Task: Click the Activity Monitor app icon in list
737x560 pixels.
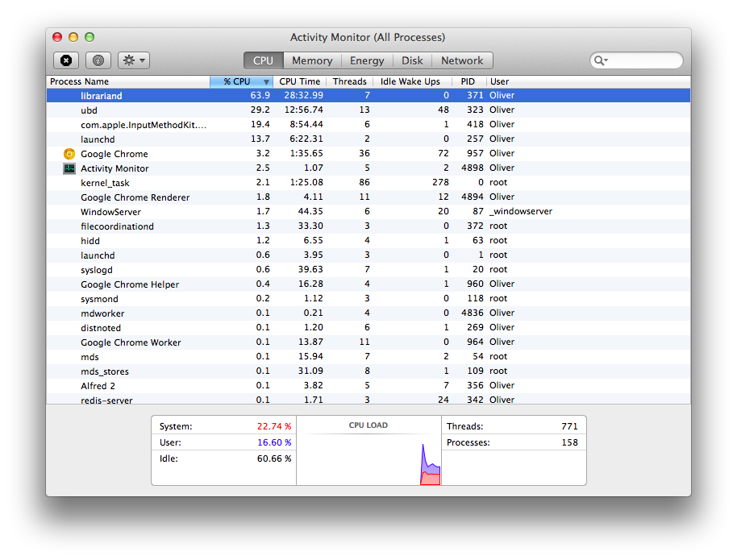Action: click(x=69, y=168)
